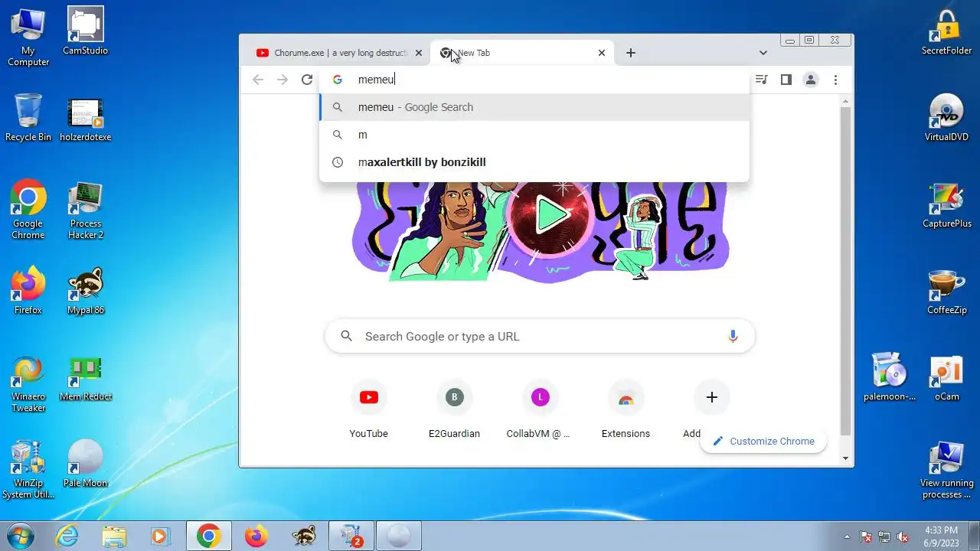Launch Firefox desktop shortcut
The height and width of the screenshot is (551, 980).
(x=28, y=292)
